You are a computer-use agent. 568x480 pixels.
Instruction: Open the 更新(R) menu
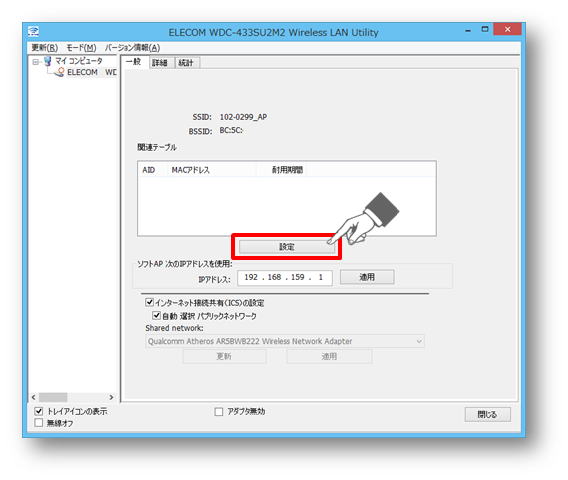point(45,48)
